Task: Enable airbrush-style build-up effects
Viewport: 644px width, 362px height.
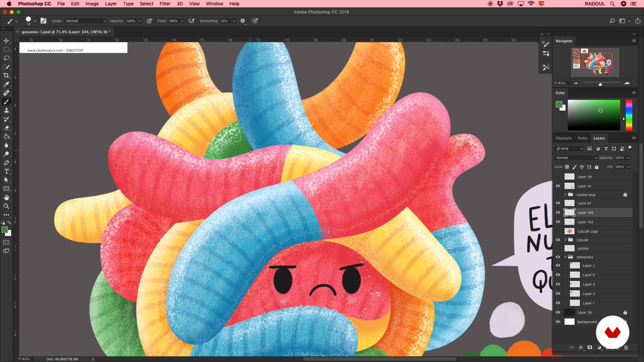Action: pos(192,21)
